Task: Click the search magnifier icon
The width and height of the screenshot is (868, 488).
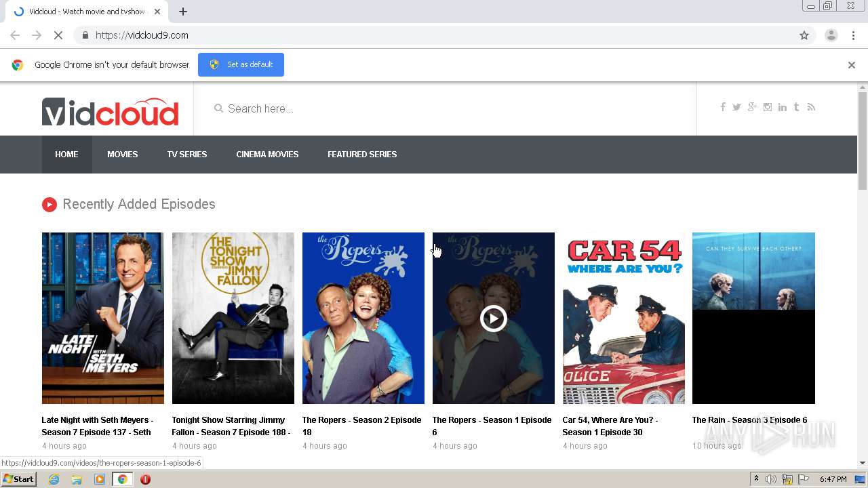Action: coord(218,108)
